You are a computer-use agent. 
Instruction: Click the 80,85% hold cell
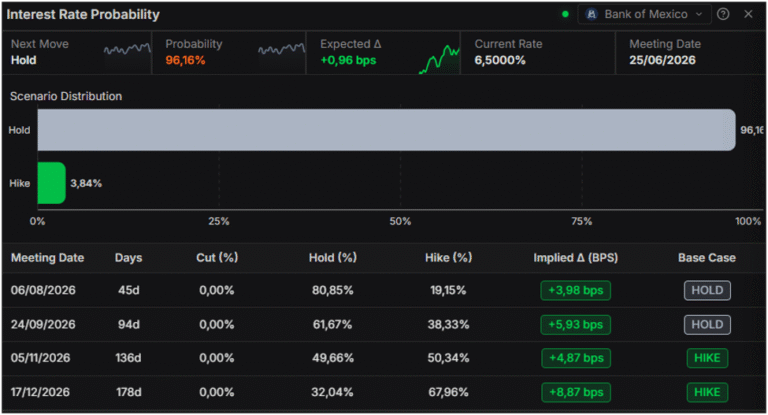tap(333, 290)
